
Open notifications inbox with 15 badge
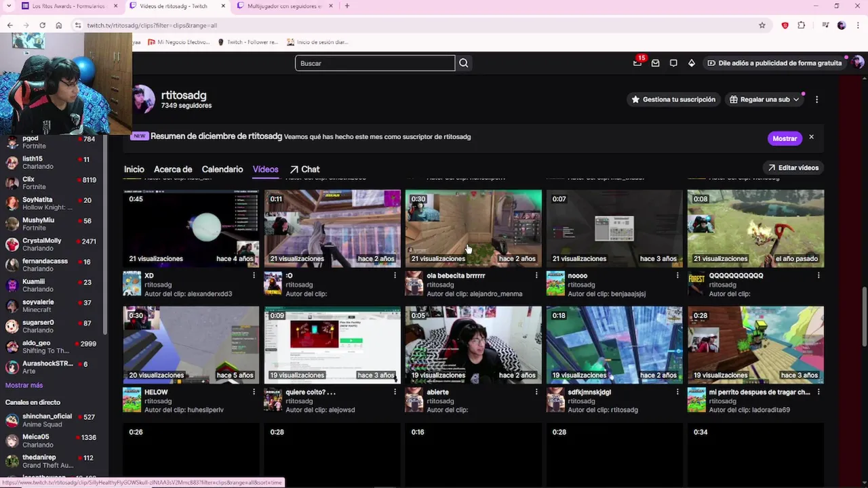[x=637, y=62]
